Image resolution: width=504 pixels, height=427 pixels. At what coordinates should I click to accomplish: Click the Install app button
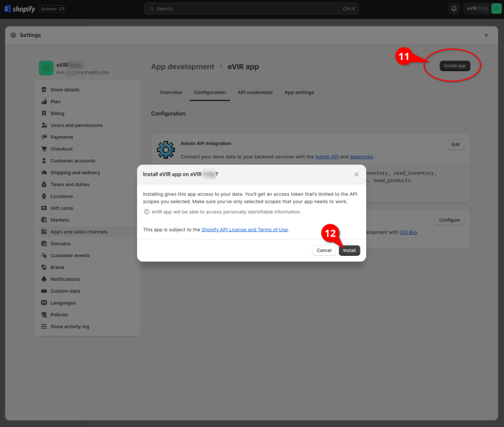point(455,66)
